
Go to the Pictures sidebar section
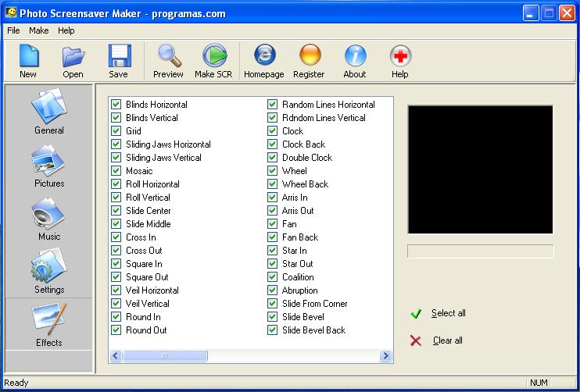tap(48, 166)
